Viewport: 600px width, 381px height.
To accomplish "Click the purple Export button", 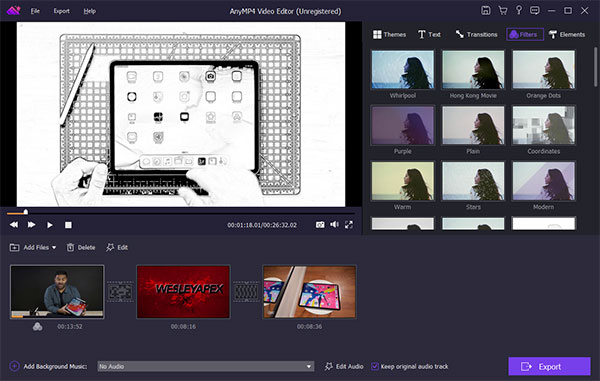I will [549, 366].
